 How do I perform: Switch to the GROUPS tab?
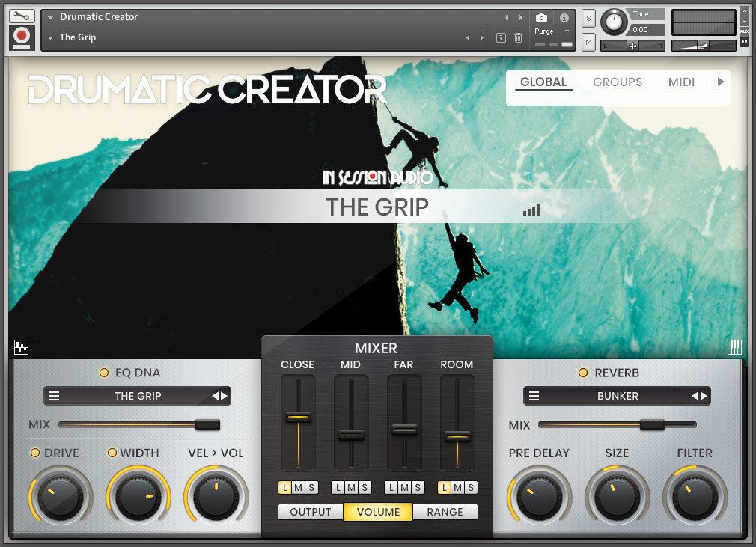(618, 82)
